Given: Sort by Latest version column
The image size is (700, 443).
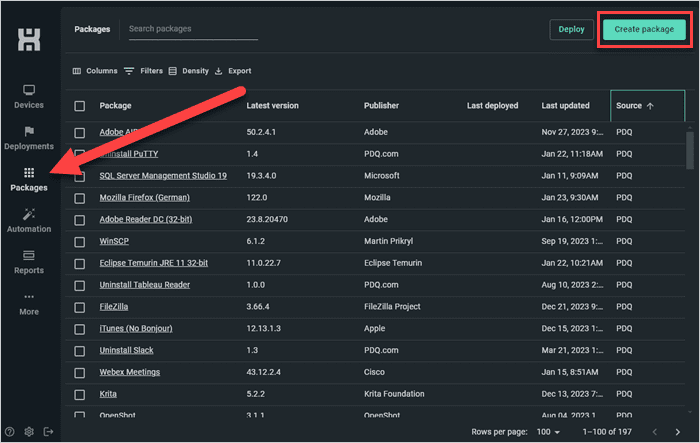Looking at the screenshot, I should click(272, 106).
